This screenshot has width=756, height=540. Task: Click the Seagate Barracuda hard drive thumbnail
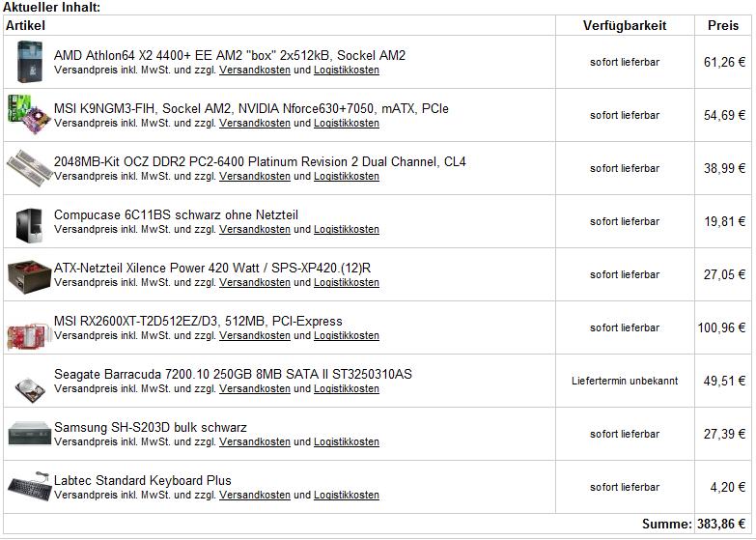[x=29, y=389]
